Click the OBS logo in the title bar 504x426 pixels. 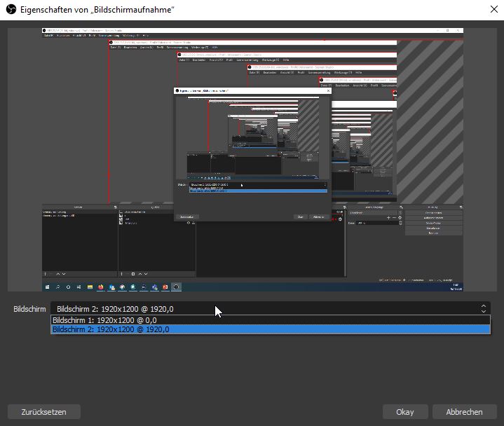point(11,10)
